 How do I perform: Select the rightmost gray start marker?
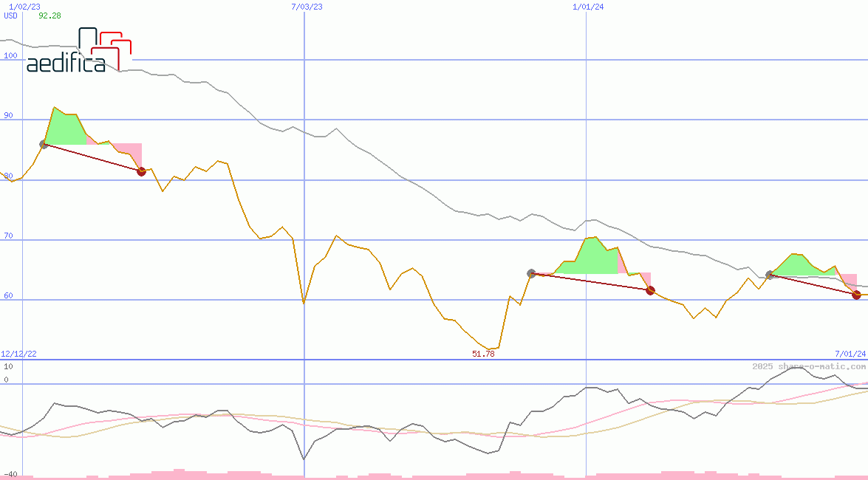coord(770,275)
